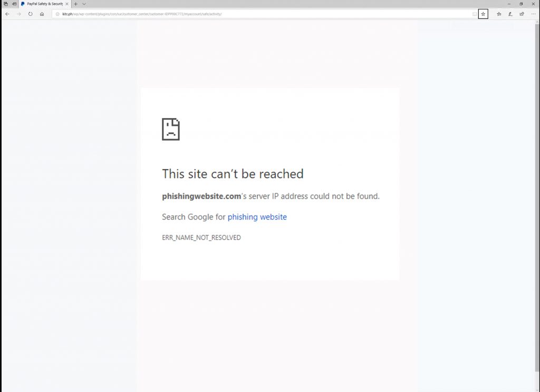Click the Forward navigation arrow

[x=19, y=14]
